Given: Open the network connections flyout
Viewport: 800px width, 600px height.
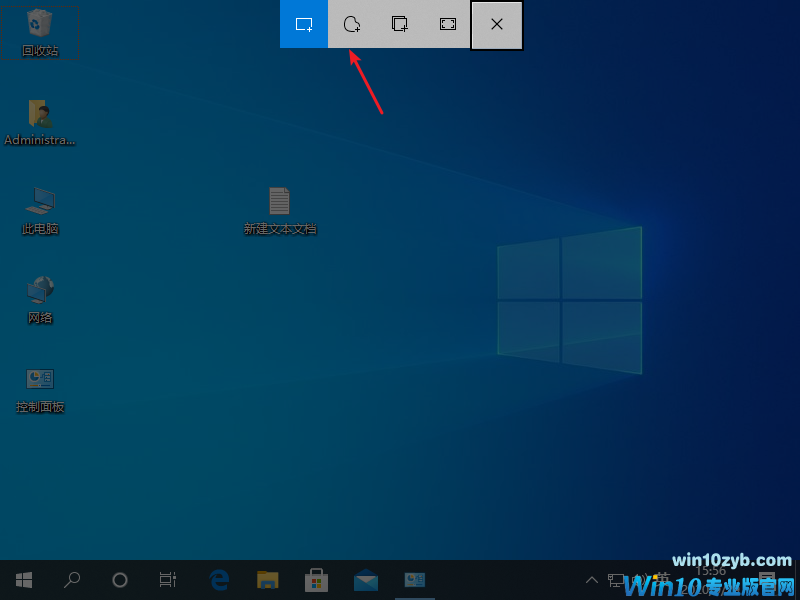Looking at the screenshot, I should [614, 578].
